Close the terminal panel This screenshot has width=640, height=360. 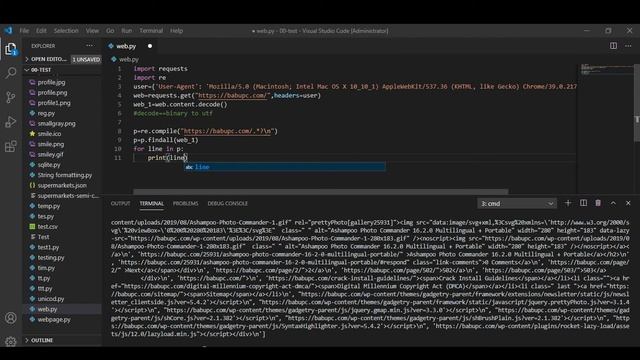coord(628,203)
